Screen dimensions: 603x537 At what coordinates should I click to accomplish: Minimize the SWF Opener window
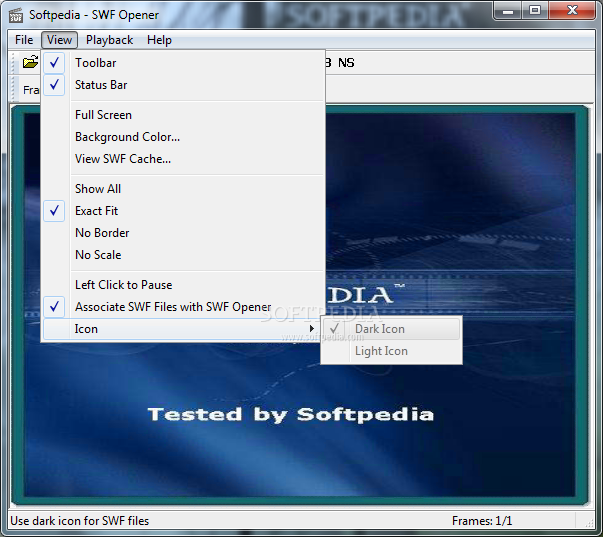[508, 11]
